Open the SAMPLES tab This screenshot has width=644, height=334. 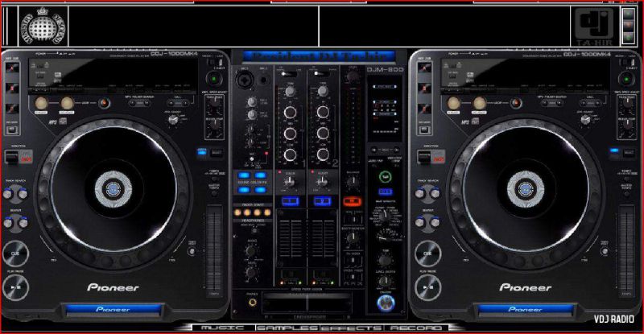point(287,328)
